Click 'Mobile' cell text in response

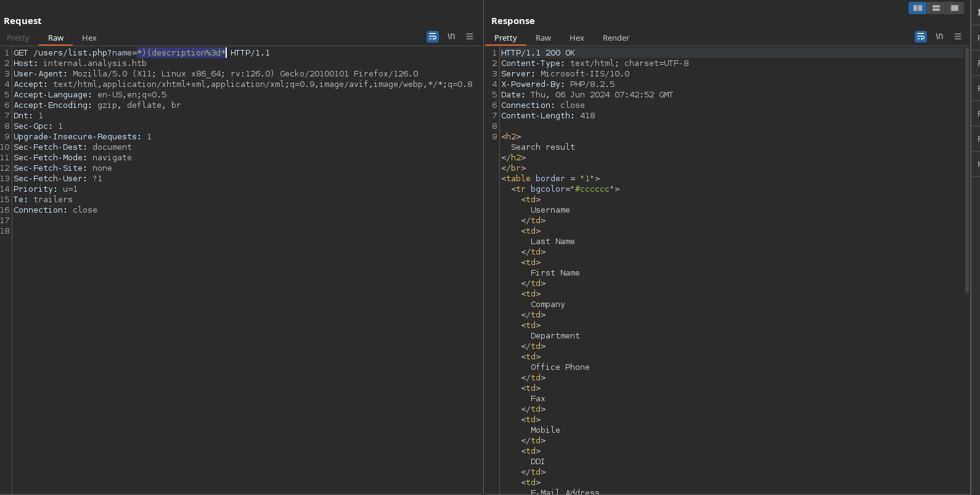545,430
